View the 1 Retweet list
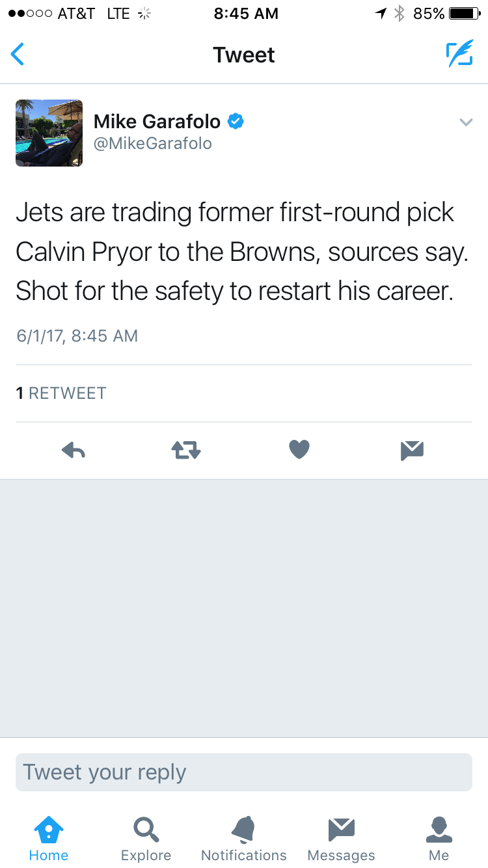This screenshot has height=868, width=488. pyautogui.click(x=61, y=393)
